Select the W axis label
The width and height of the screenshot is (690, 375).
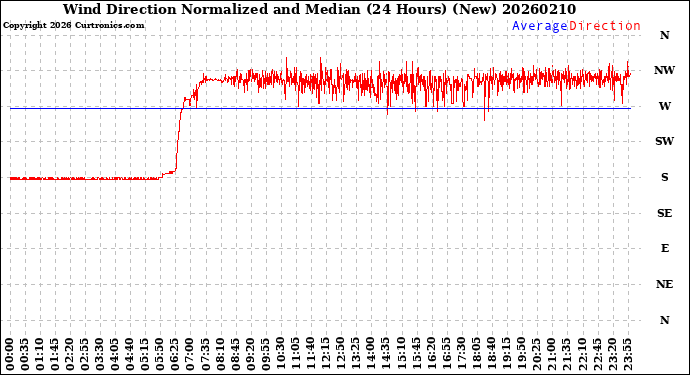coord(664,106)
